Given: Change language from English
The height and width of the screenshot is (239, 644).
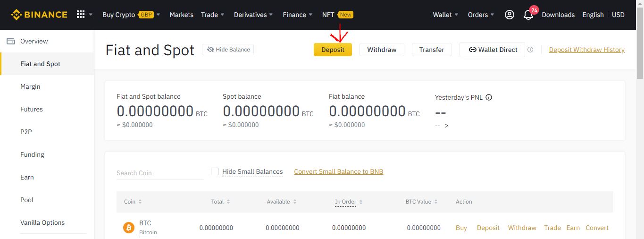Looking at the screenshot, I should (x=593, y=15).
